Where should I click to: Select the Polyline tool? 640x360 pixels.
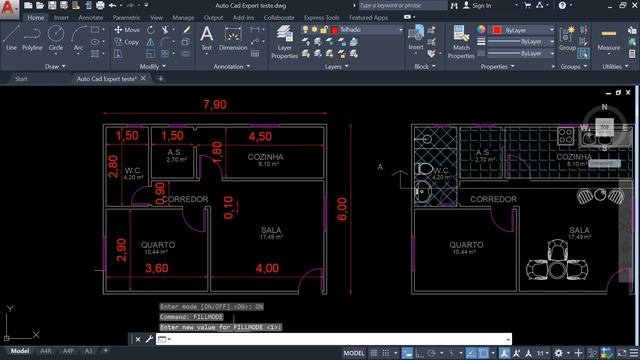(32, 38)
